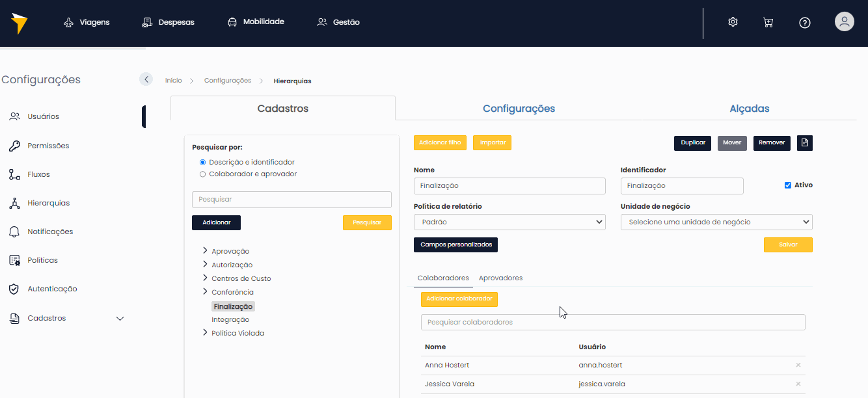The width and height of the screenshot is (868, 398).
Task: Click the airplane icon beside Viagens
Action: tap(69, 22)
